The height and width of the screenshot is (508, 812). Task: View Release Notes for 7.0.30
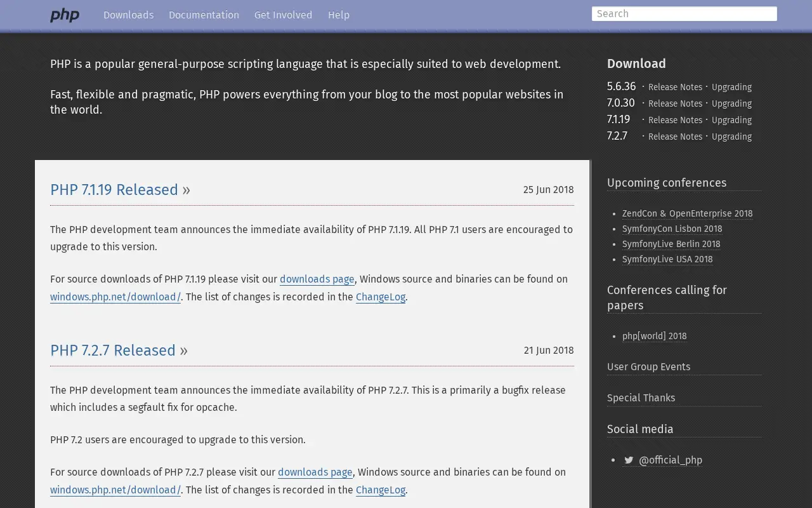pos(675,104)
